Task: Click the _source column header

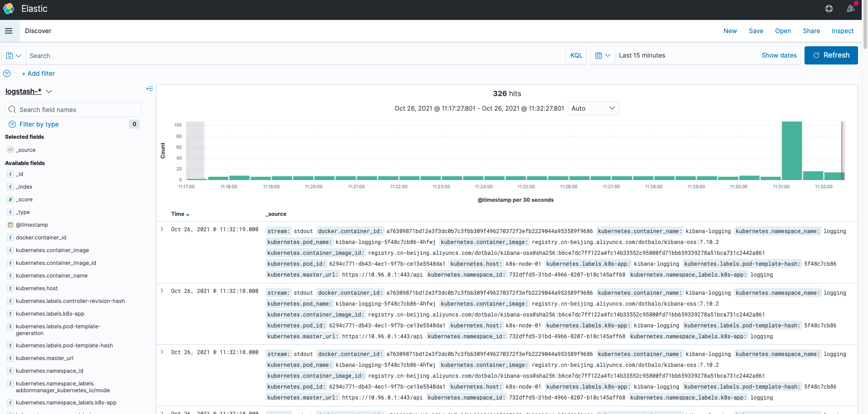Action: tap(276, 214)
